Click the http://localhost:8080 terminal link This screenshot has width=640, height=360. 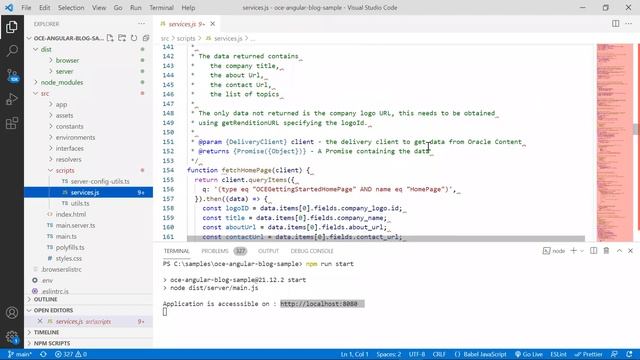(x=319, y=304)
